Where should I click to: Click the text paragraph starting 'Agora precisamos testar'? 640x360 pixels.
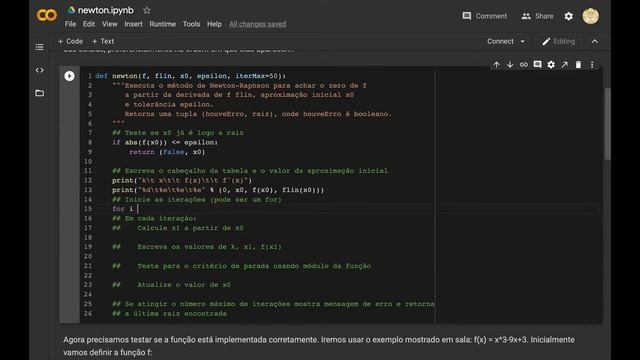click(319, 346)
